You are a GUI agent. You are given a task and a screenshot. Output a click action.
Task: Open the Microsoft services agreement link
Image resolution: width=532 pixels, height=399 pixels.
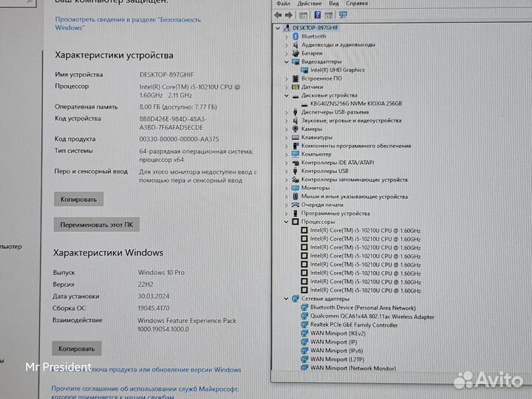point(145,392)
